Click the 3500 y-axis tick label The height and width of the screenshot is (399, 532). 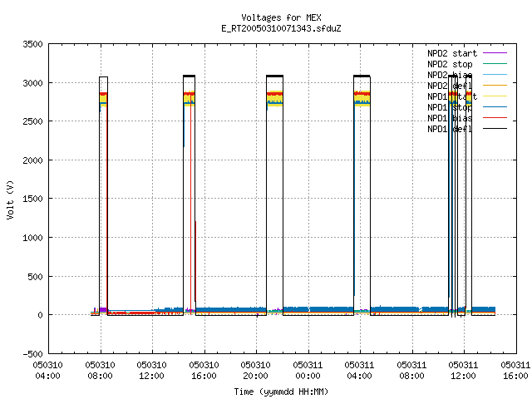[33, 44]
